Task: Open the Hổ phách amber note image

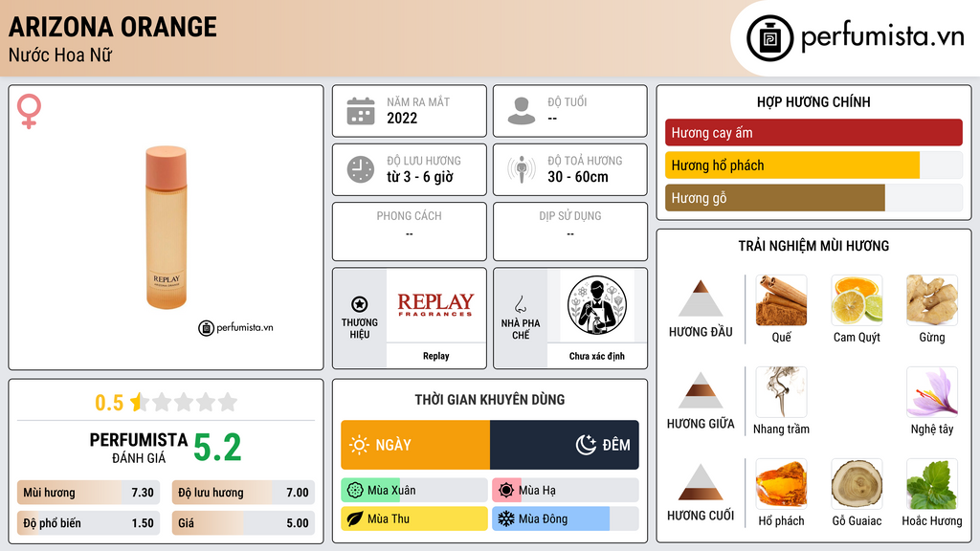Action: [x=781, y=484]
